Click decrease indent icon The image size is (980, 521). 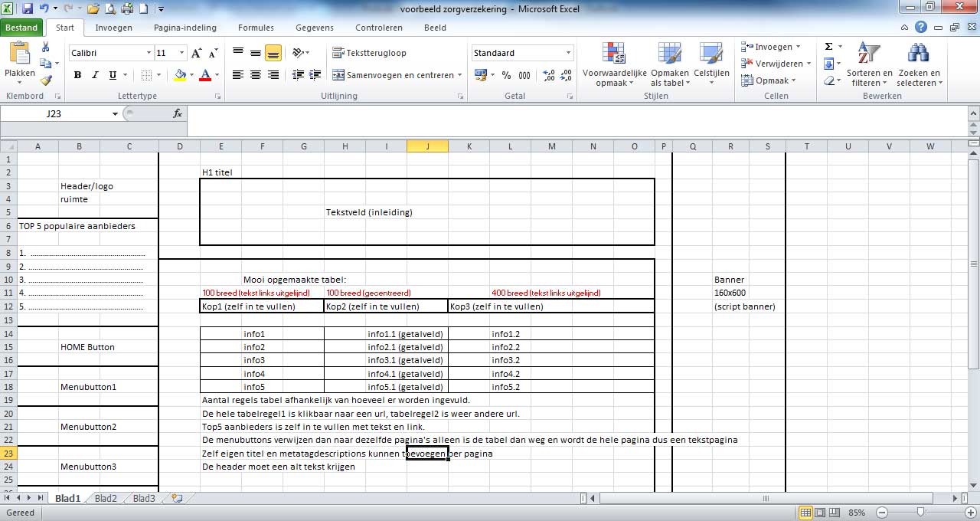click(297, 75)
